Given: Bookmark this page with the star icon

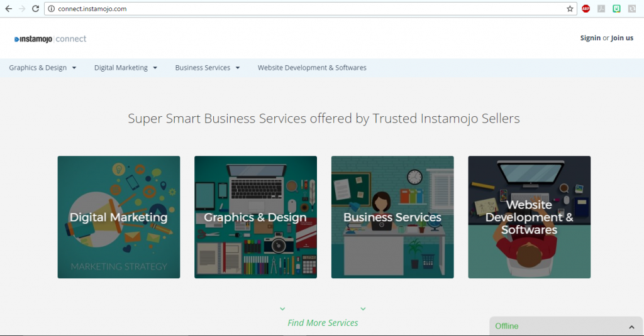Looking at the screenshot, I should (x=570, y=9).
